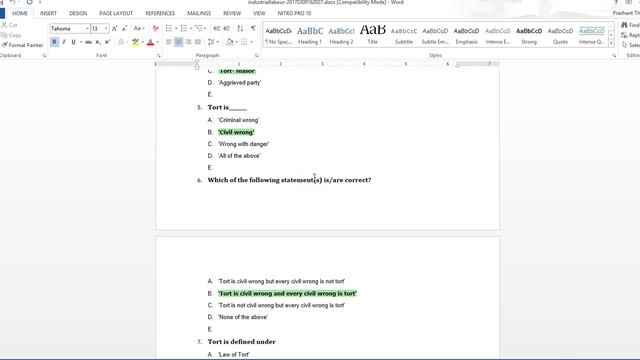
Task: Apply the Heading 2 style
Action: [x=341, y=35]
